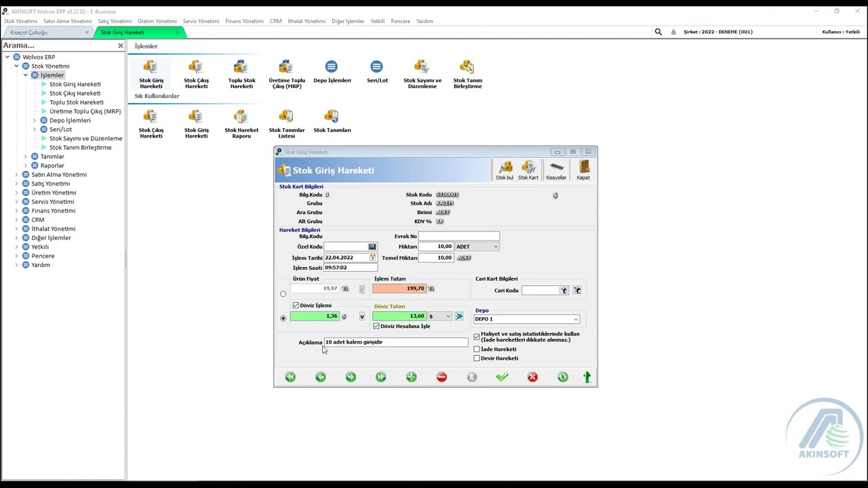Select the döviz price radio button
868x488 pixels.
point(283,318)
